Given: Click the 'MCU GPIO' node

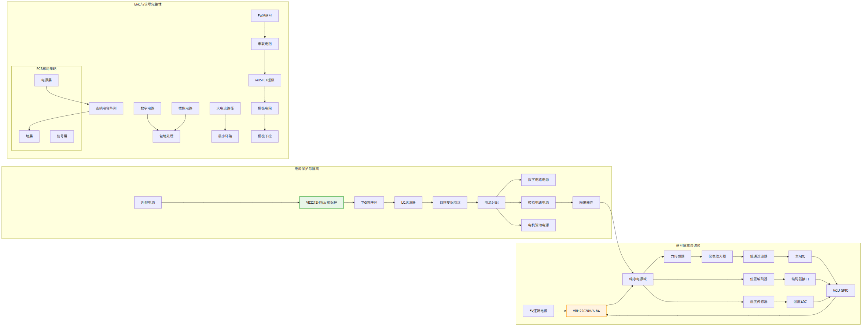Looking at the screenshot, I should (x=841, y=291).
